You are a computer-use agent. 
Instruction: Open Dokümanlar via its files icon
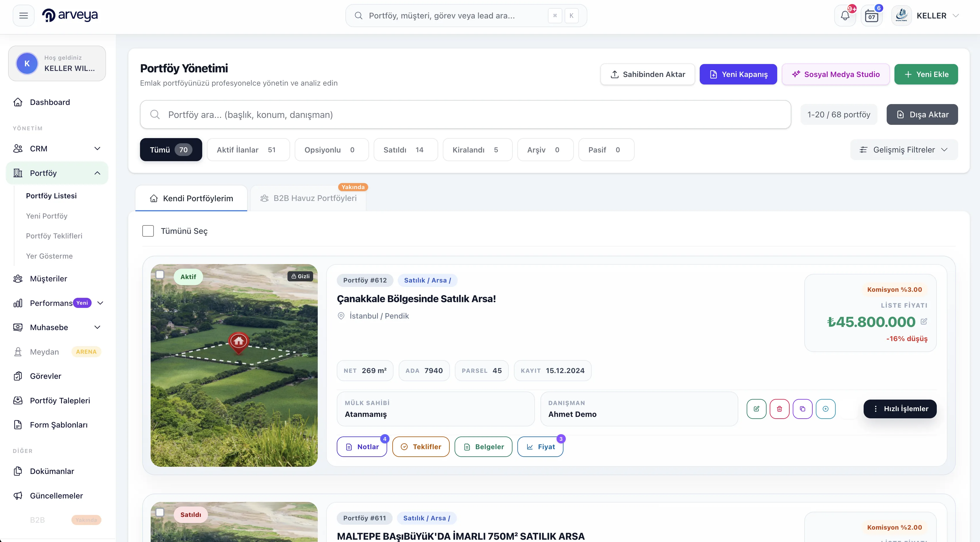tap(18, 471)
